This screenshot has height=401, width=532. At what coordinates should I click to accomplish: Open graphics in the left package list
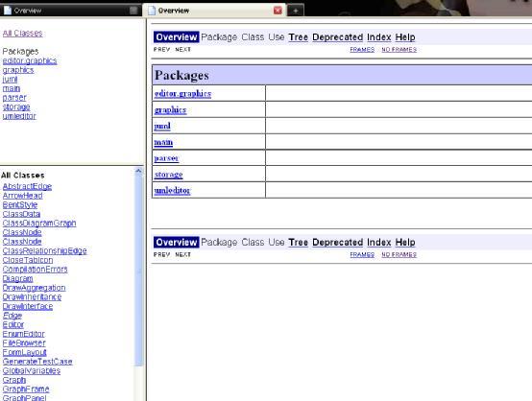tap(18, 70)
